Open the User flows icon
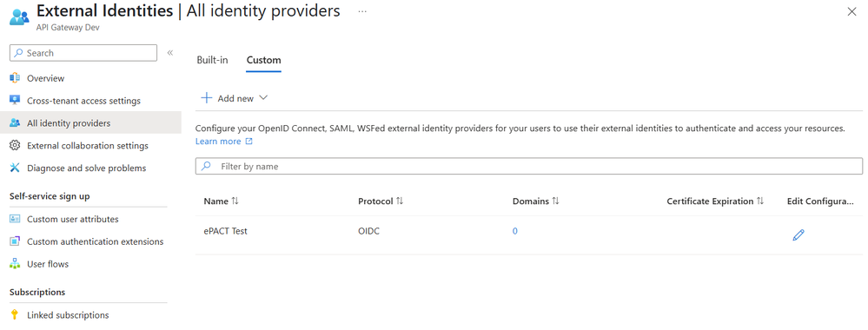This screenshot has width=868, height=330. click(15, 264)
